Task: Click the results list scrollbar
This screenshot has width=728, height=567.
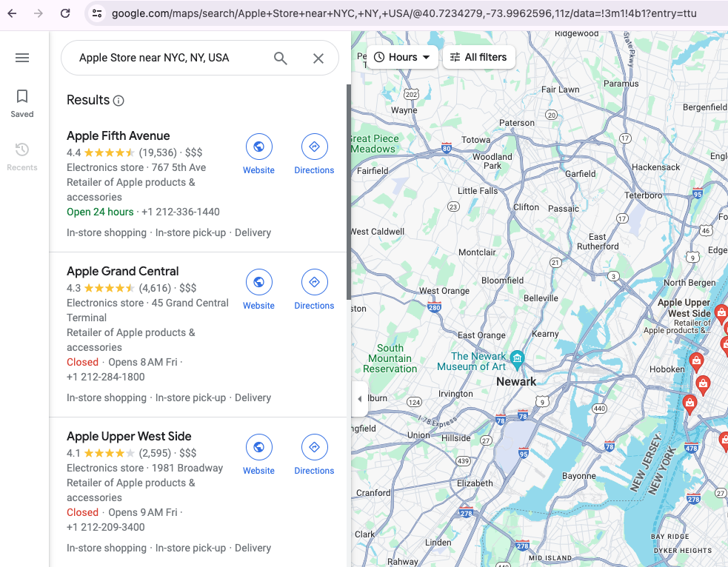Action: point(349,192)
